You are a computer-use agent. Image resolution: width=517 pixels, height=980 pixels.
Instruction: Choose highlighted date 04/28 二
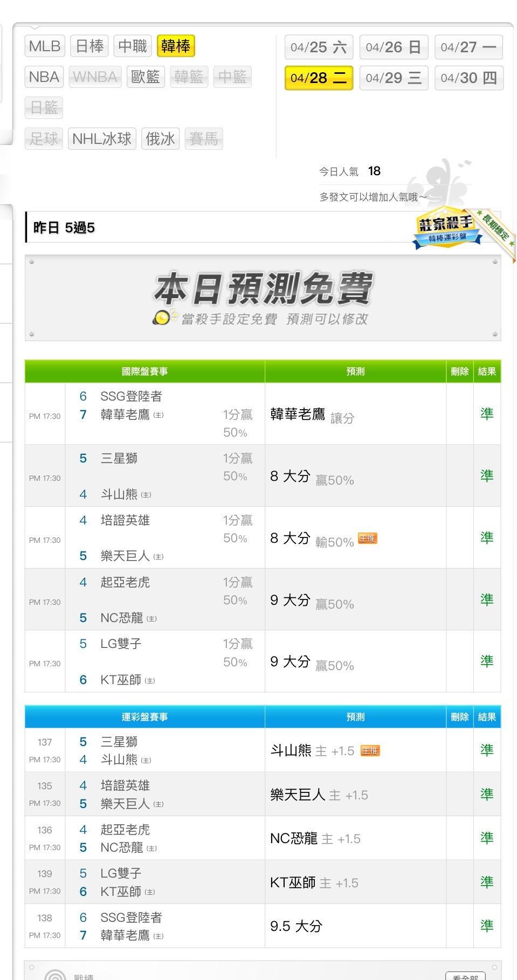point(319,78)
